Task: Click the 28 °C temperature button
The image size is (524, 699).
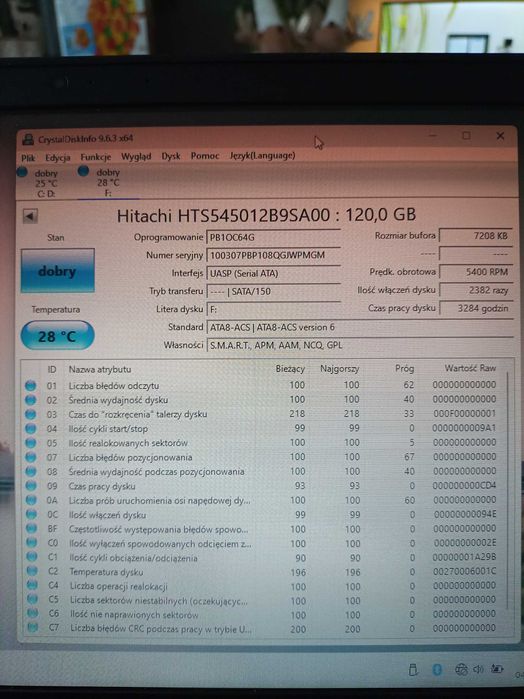Action: (58, 335)
